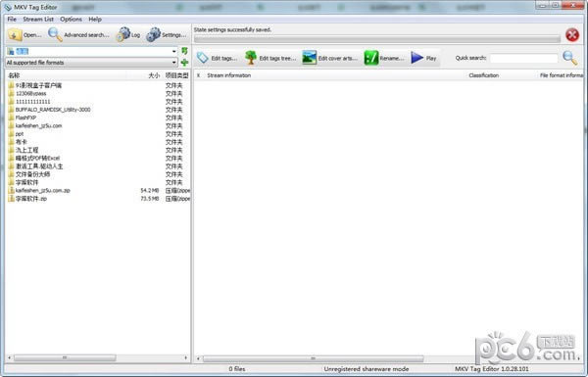Click the 0 files status bar entry
This screenshot has height=377, width=588.
coord(237,369)
